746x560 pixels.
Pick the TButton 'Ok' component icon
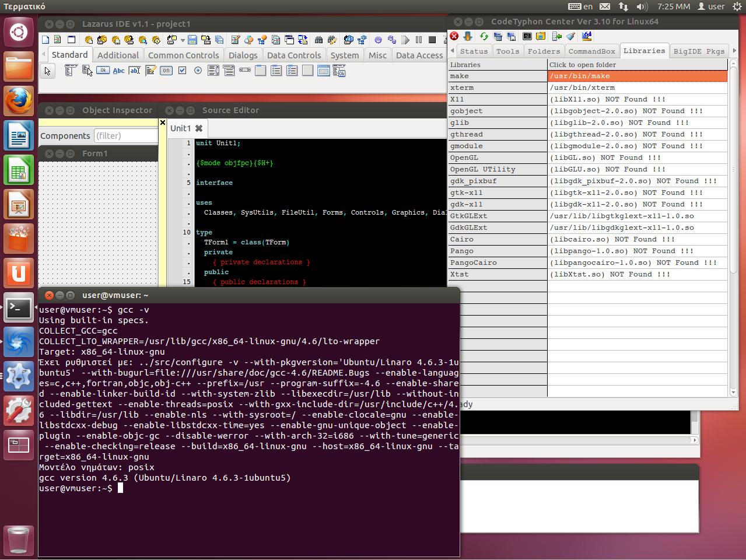tap(103, 71)
